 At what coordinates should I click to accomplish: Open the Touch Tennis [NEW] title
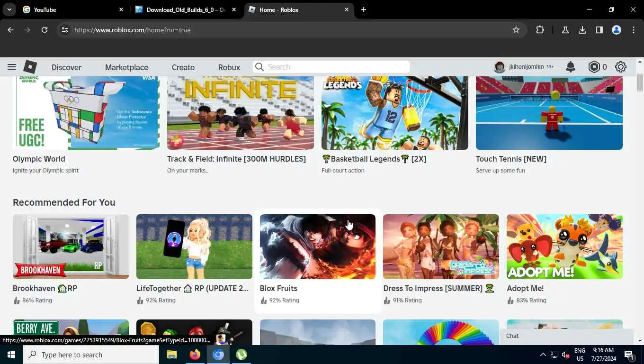511,159
